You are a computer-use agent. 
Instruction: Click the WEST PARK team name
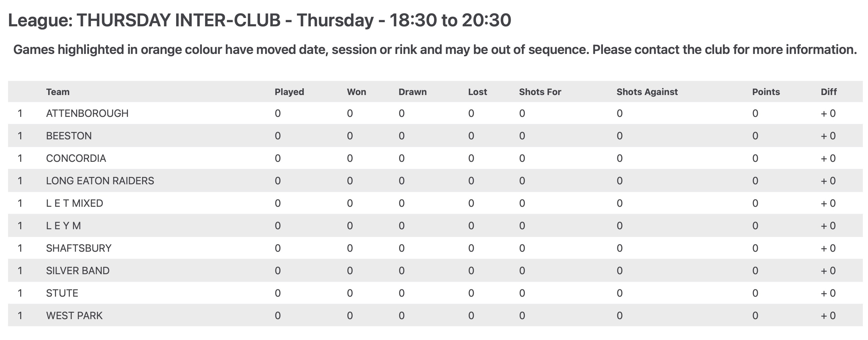tap(74, 316)
